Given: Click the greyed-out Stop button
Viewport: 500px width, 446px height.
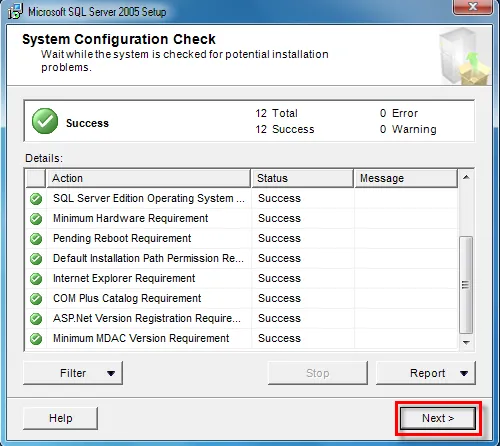Looking at the screenshot, I should (318, 373).
